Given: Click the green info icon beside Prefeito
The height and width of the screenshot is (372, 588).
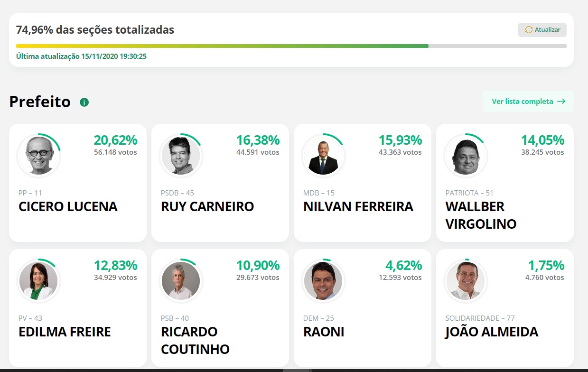Looking at the screenshot, I should point(84,102).
